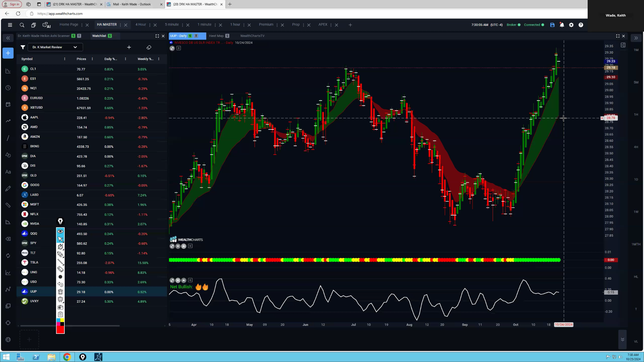This screenshot has width=644, height=362.
Task: Open the hamburger main menu
Action: point(10,25)
